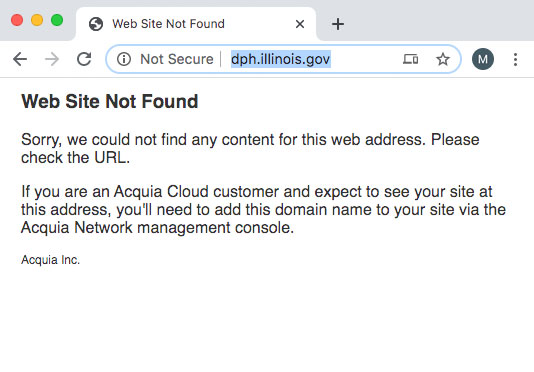Click the Acquia Network management console text
This screenshot has width=534, height=372.
tap(157, 228)
